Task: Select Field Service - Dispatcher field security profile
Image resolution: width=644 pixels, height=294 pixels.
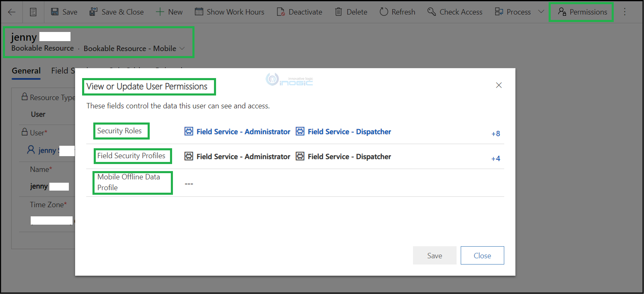Action: [349, 157]
